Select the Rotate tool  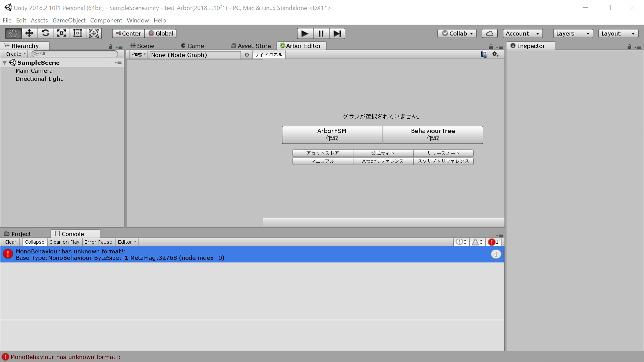pos(45,33)
